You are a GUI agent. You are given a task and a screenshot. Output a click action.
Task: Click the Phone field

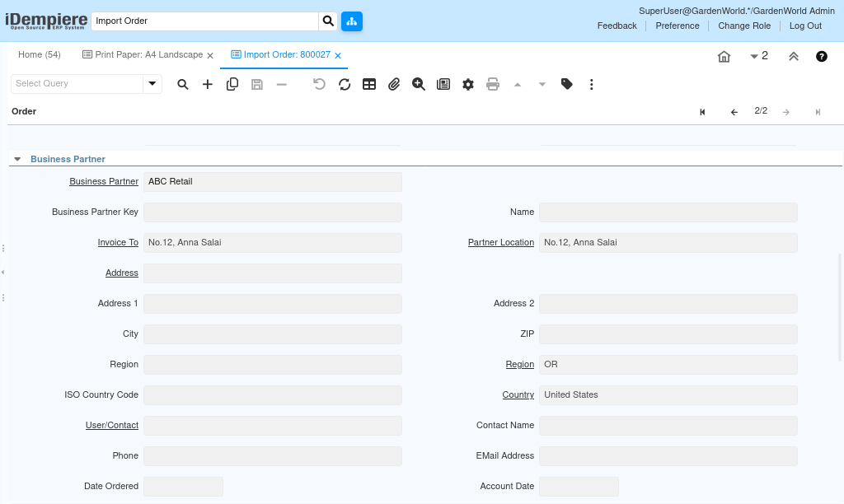point(272,456)
